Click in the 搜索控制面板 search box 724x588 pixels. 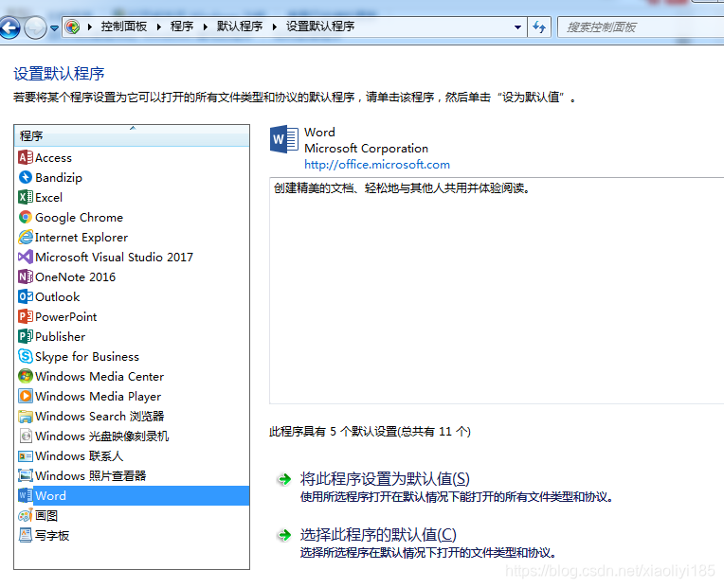click(x=641, y=27)
